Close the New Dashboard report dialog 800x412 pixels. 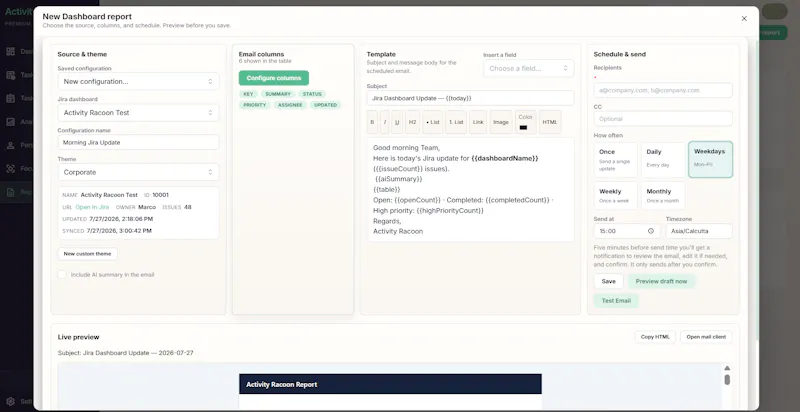click(x=744, y=18)
